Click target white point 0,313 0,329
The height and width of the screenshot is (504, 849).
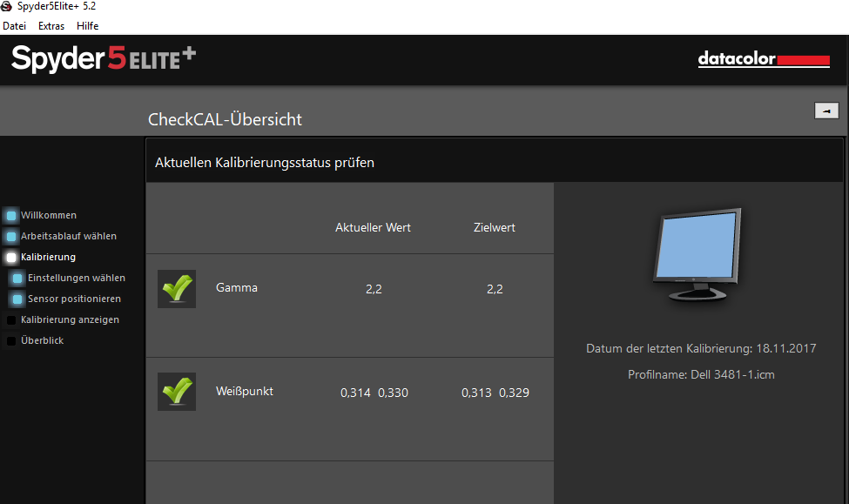coord(495,393)
